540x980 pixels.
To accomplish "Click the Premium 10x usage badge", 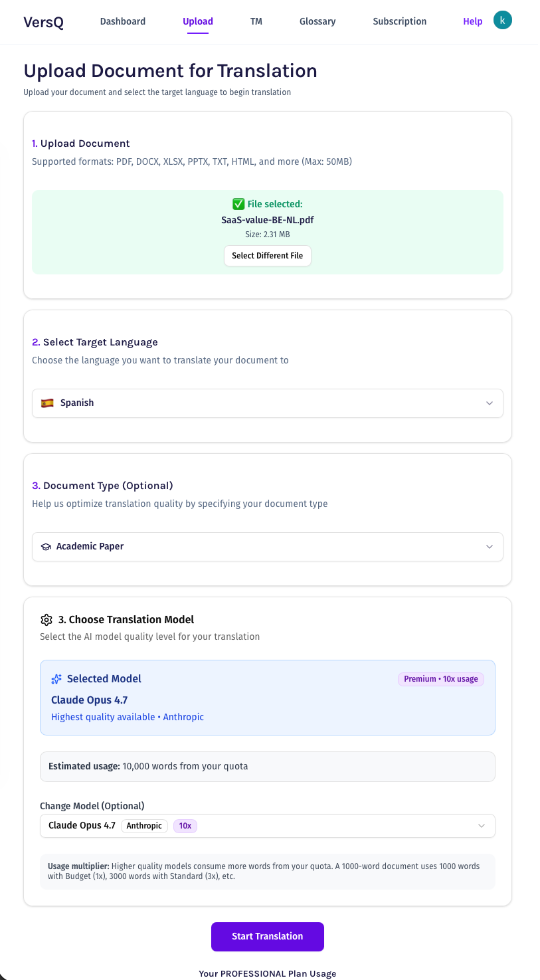I will pyautogui.click(x=440, y=678).
